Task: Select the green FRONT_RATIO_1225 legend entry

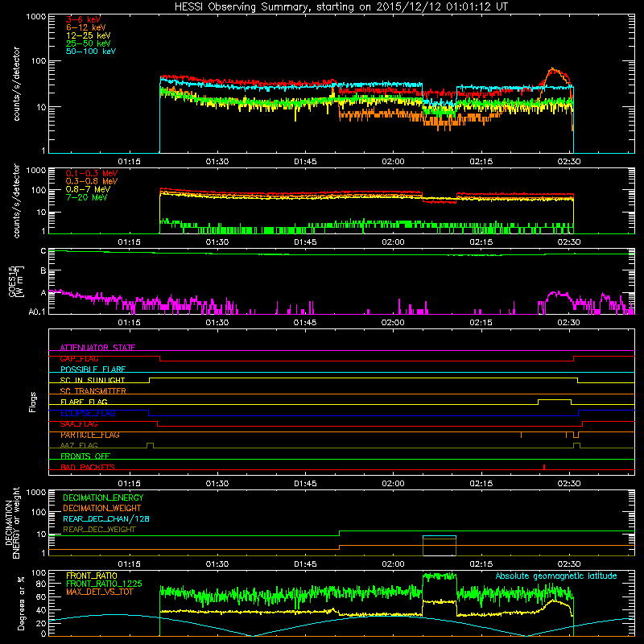Action: tap(104, 584)
